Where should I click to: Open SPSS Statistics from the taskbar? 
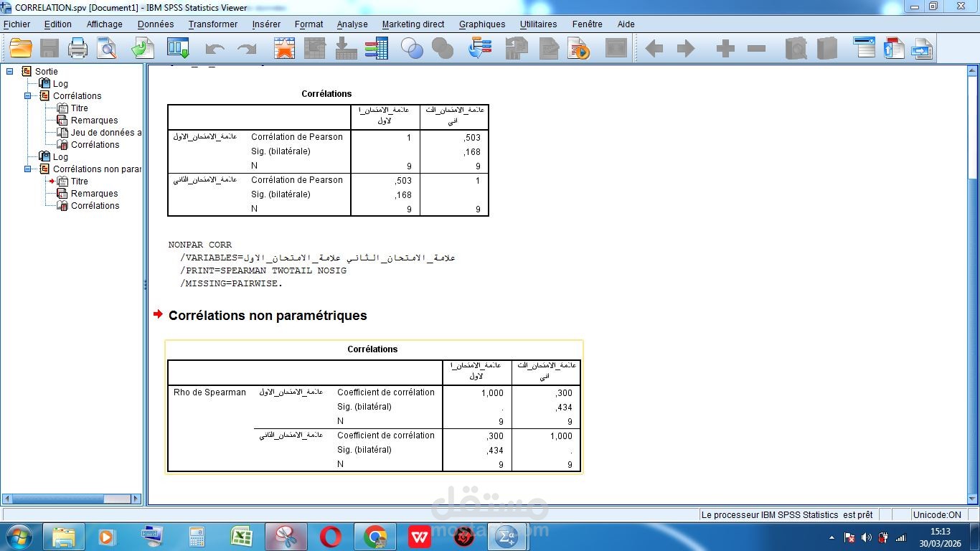[x=507, y=536]
